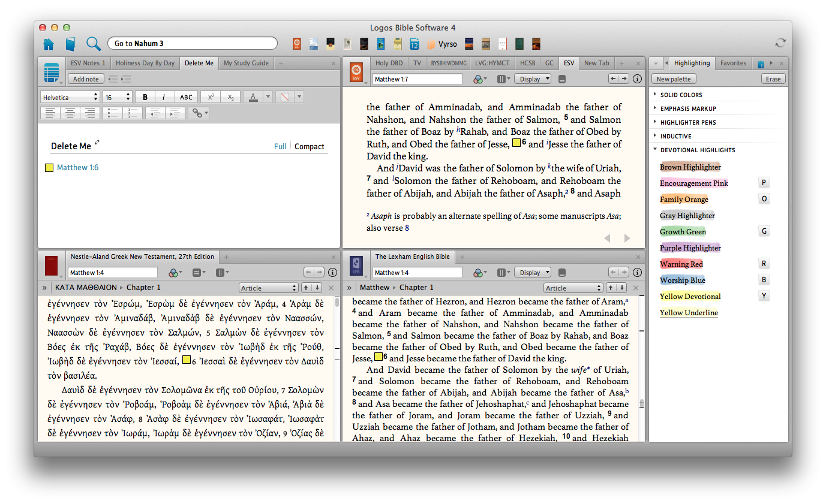The width and height of the screenshot is (826, 504).
Task: Open the Home page icon
Action: [x=49, y=44]
